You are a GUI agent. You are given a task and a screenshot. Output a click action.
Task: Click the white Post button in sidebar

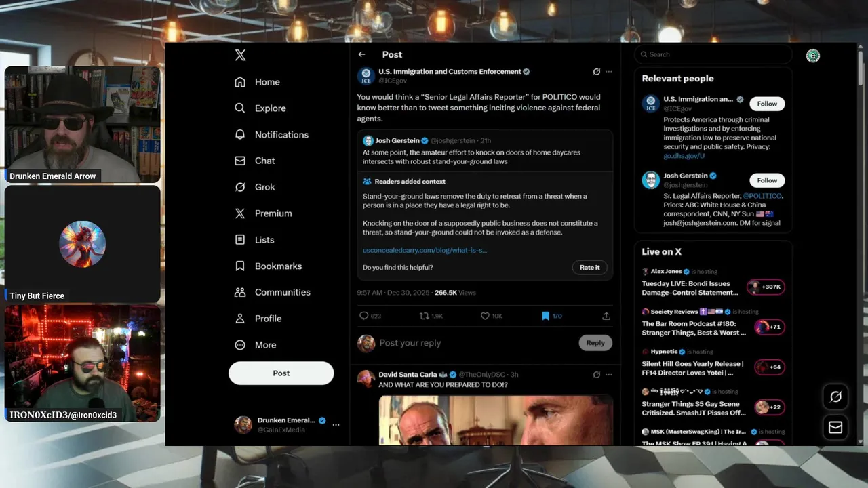click(x=281, y=373)
